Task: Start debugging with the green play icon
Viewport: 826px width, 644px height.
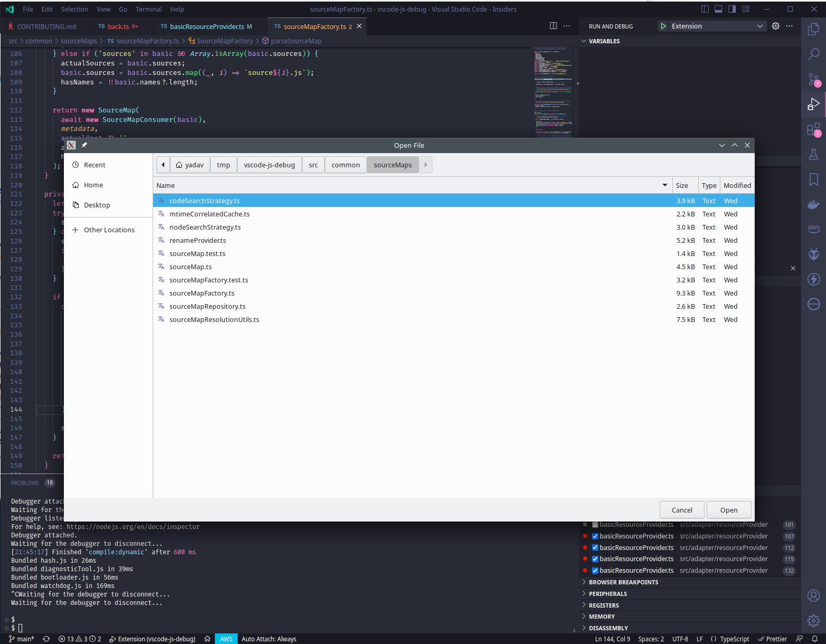Action: click(663, 26)
